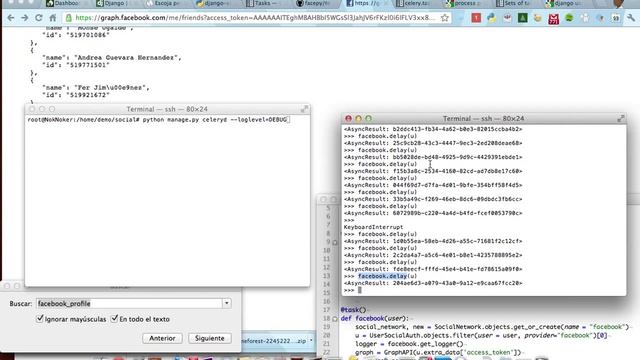Click Andrea Guevara Hernandez name in JSON

tap(127, 58)
